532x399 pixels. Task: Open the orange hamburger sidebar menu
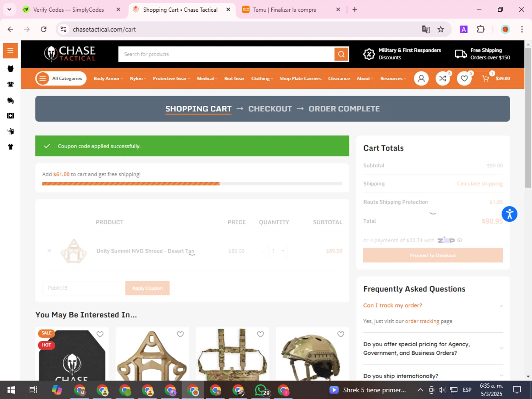pos(10,50)
